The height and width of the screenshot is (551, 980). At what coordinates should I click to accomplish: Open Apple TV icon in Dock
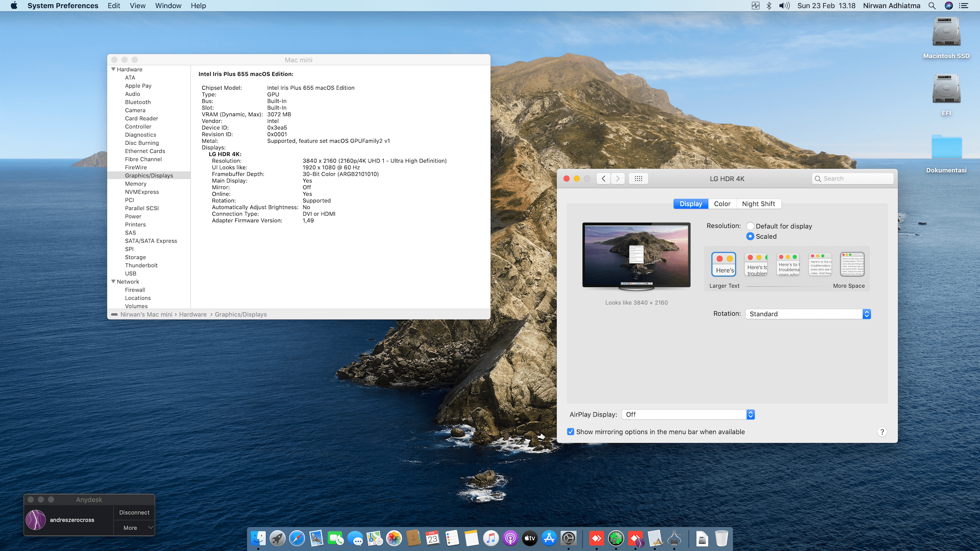point(530,538)
